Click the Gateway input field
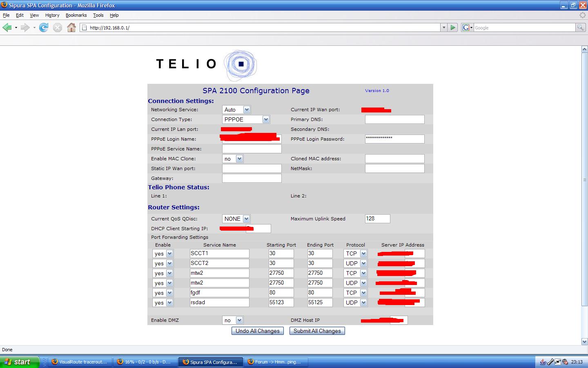This screenshot has width=588, height=368. pos(252,178)
